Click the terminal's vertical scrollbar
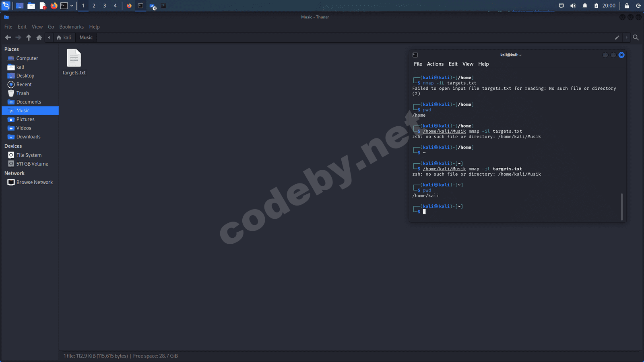 [622, 207]
